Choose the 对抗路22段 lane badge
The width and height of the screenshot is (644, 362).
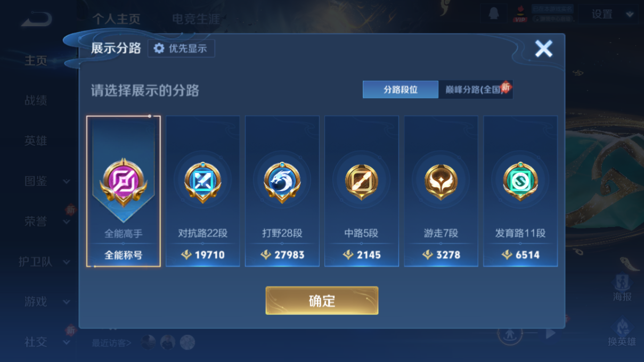coord(203,191)
